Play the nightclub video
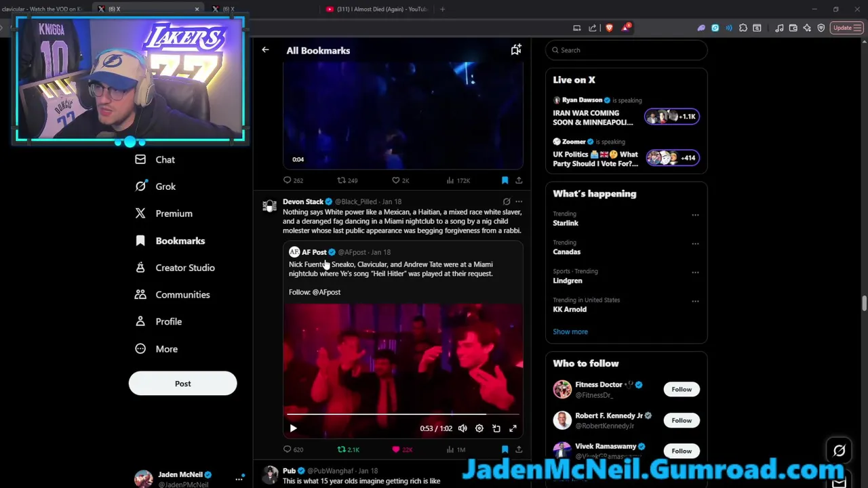868x488 pixels. click(x=293, y=428)
